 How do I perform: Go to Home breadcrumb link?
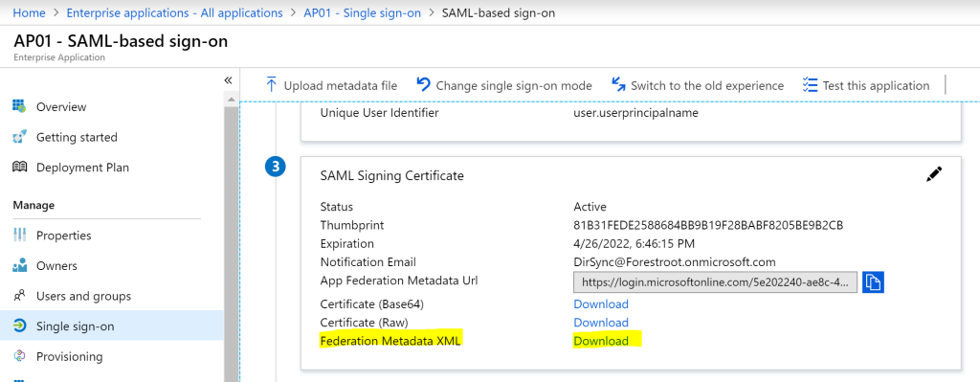click(x=30, y=12)
